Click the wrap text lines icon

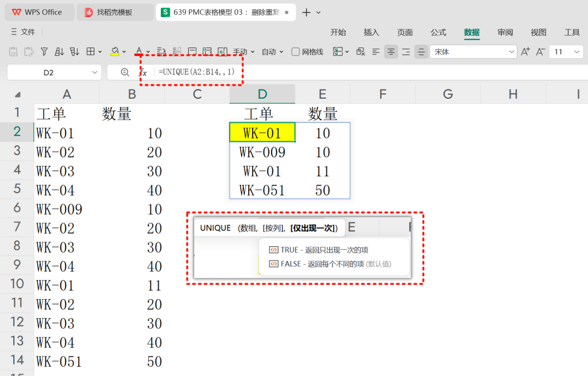[x=161, y=52]
